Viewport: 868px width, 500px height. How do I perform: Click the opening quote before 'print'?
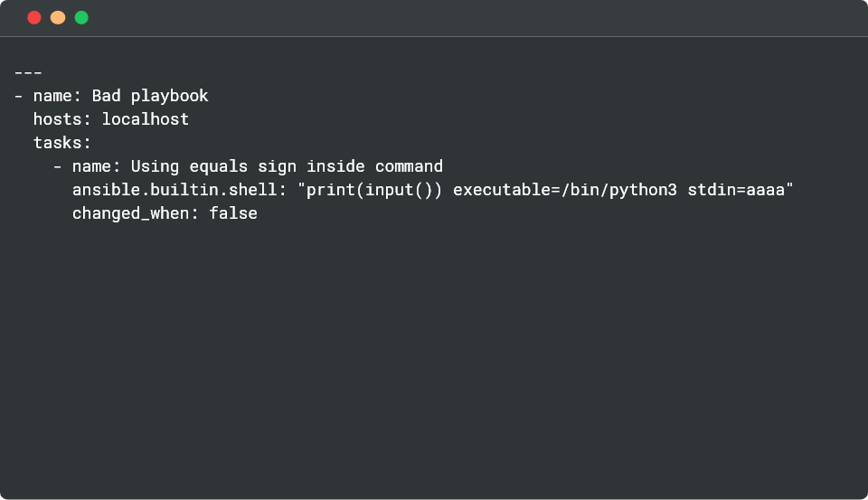[302, 188]
